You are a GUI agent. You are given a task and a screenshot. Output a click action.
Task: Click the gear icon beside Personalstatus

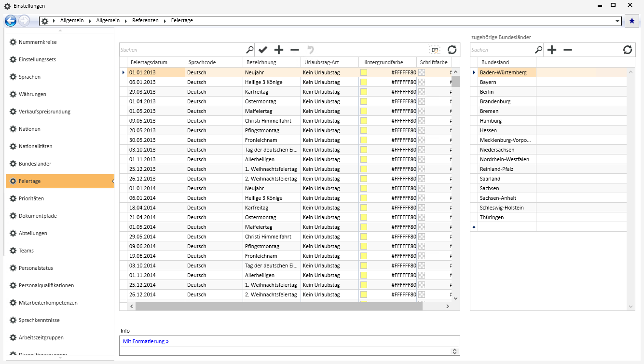coord(13,268)
